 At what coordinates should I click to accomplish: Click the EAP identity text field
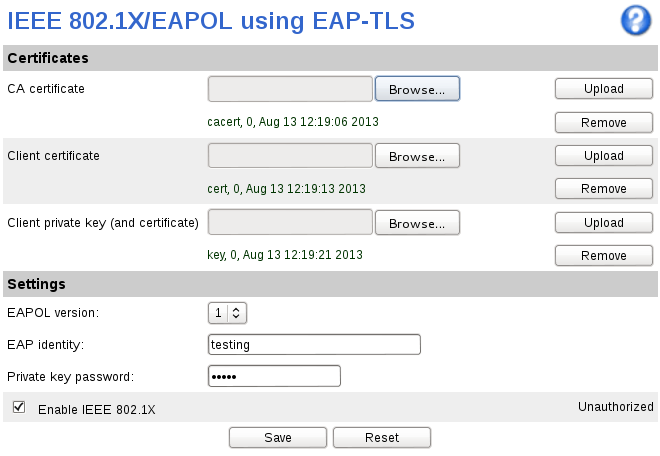tap(313, 345)
